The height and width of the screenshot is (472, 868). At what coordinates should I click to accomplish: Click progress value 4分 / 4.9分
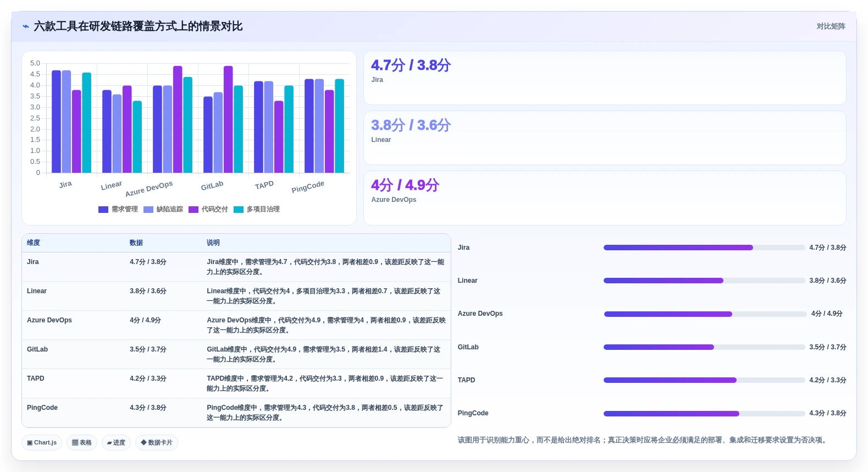(x=827, y=314)
